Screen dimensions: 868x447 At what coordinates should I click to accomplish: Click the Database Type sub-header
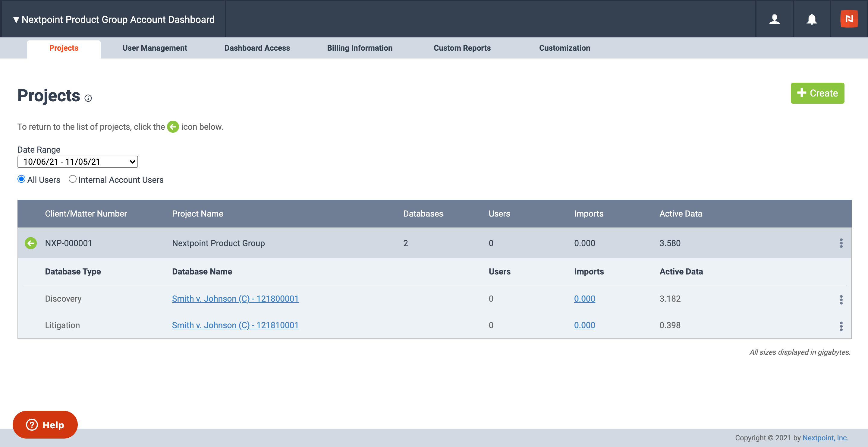(73, 272)
